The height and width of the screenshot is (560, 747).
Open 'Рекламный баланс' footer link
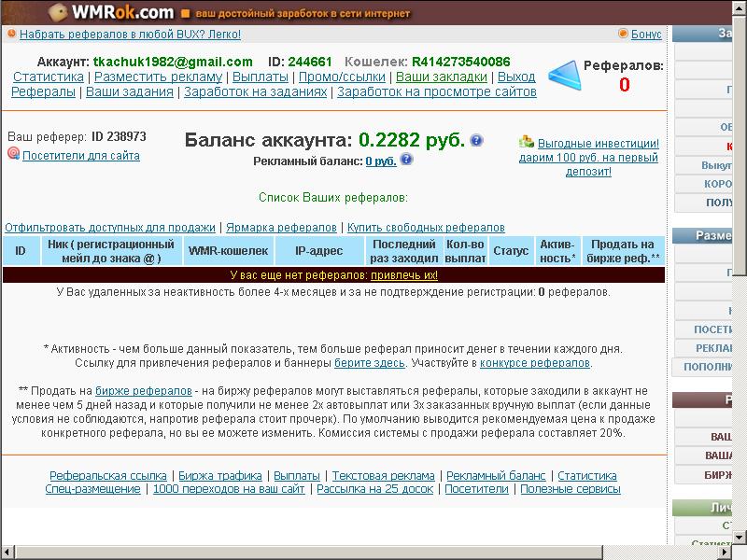(x=496, y=476)
